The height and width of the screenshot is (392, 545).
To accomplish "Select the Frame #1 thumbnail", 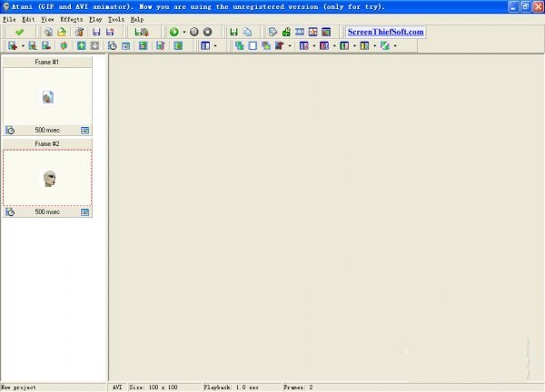I will (47, 96).
